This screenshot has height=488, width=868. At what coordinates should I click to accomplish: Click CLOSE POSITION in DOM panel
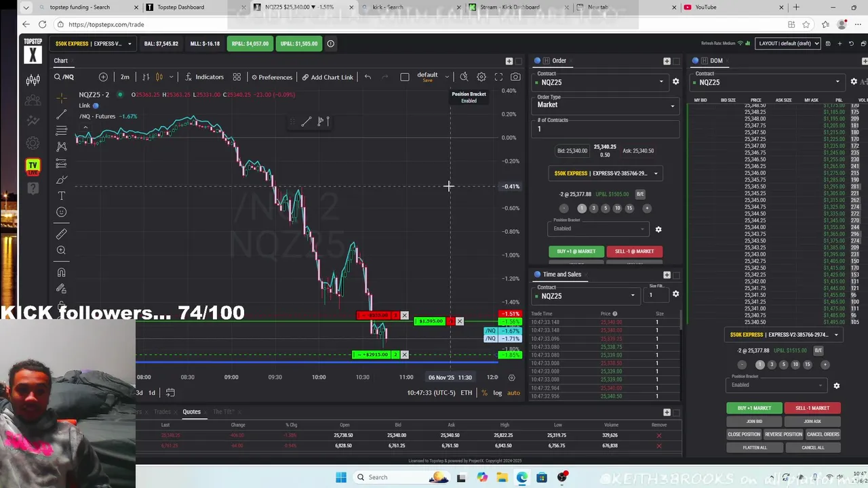coord(744,434)
